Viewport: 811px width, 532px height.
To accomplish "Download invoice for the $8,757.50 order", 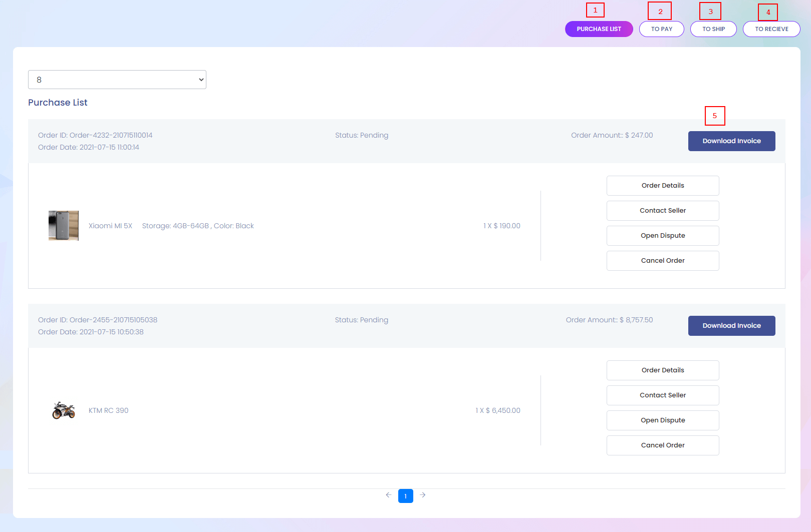I will point(731,326).
